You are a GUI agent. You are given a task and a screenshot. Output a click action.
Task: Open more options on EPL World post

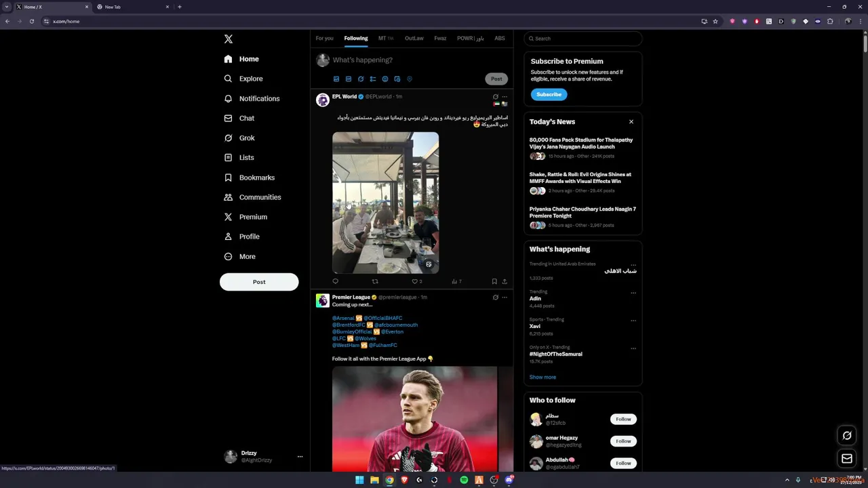point(505,97)
